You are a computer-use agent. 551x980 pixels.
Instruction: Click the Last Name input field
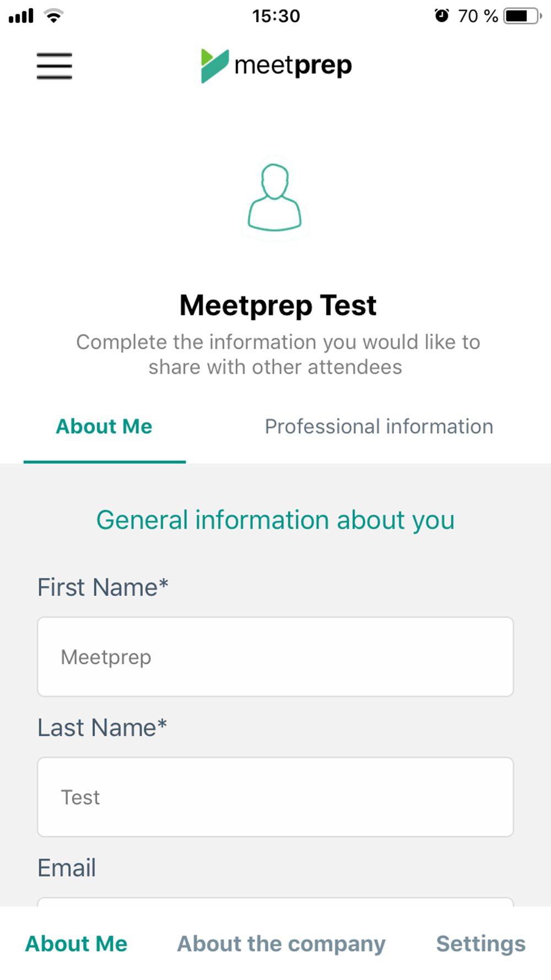pos(275,797)
